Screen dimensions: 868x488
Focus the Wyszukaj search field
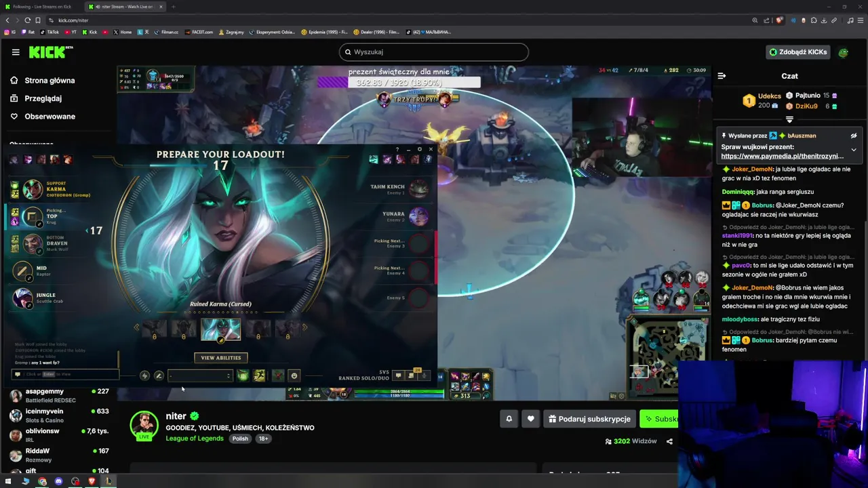434,52
